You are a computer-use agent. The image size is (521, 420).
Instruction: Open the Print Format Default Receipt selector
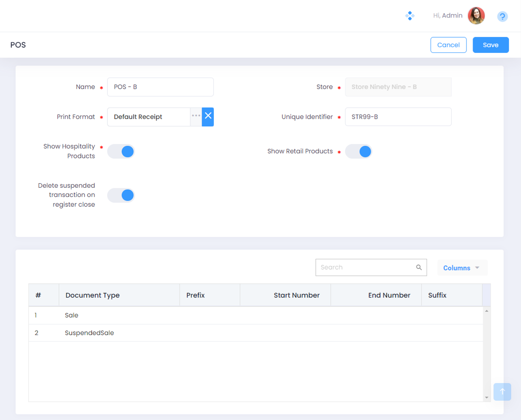pos(149,117)
